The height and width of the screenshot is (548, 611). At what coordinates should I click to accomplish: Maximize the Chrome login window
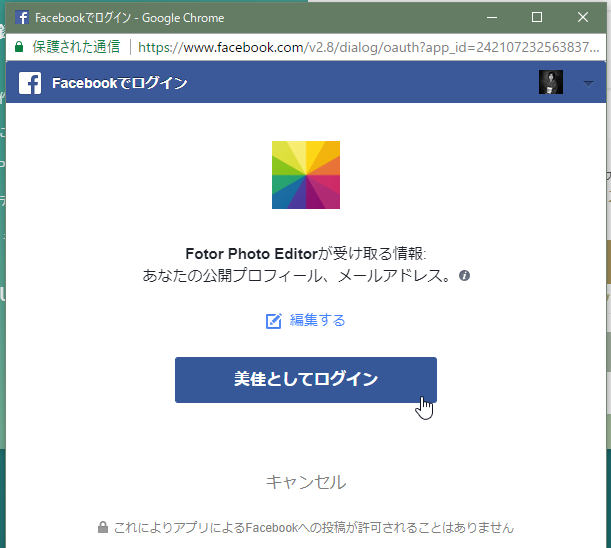coord(537,17)
